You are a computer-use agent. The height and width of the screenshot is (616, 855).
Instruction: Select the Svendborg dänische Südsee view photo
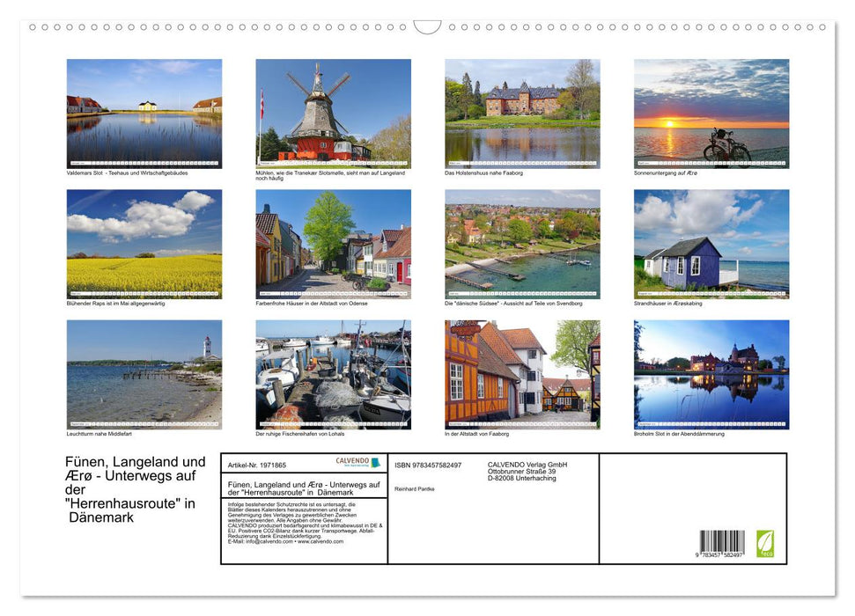point(522,243)
